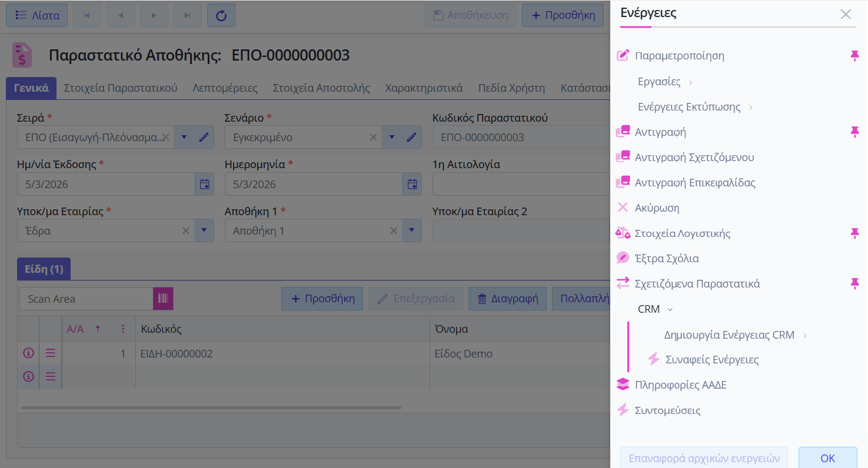Screen dimensions: 868x468
Task: Open the Λεπτομέρειες tab
Action: click(x=225, y=88)
